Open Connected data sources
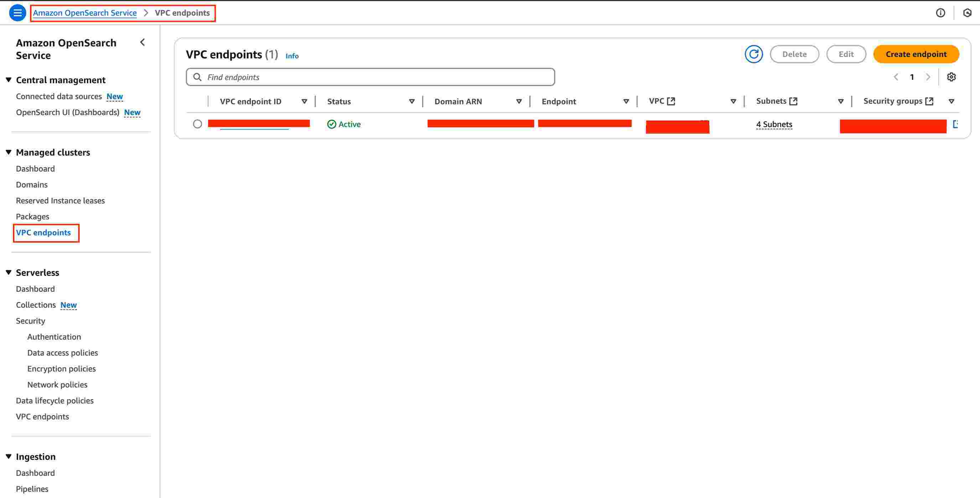 tap(59, 97)
